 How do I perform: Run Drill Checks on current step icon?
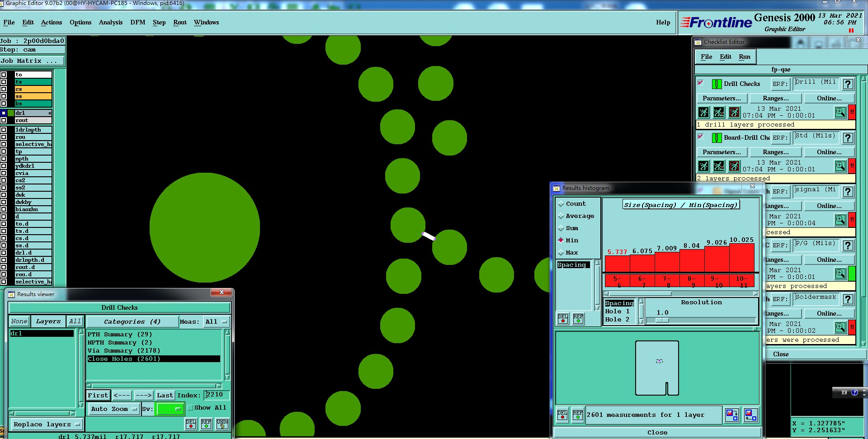coord(703,112)
